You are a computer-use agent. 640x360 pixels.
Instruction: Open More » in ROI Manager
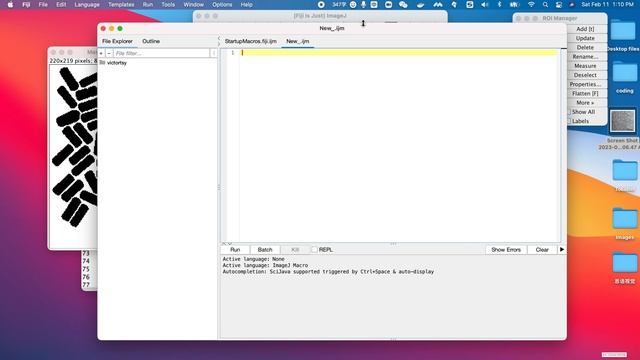[x=585, y=102]
